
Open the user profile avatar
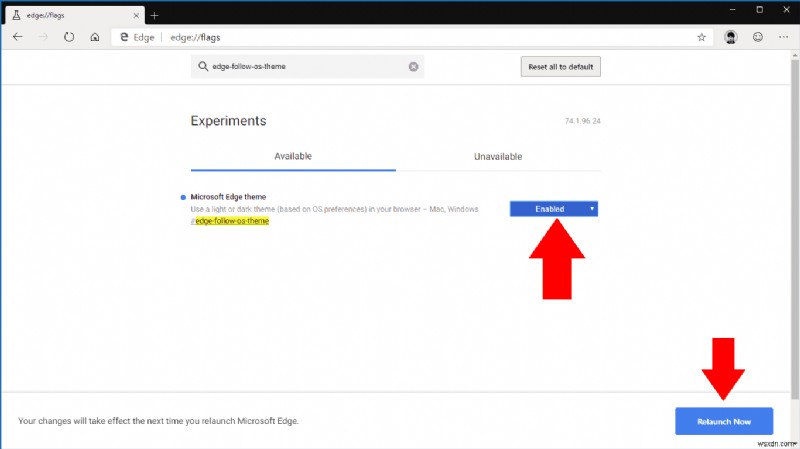pyautogui.click(x=731, y=37)
